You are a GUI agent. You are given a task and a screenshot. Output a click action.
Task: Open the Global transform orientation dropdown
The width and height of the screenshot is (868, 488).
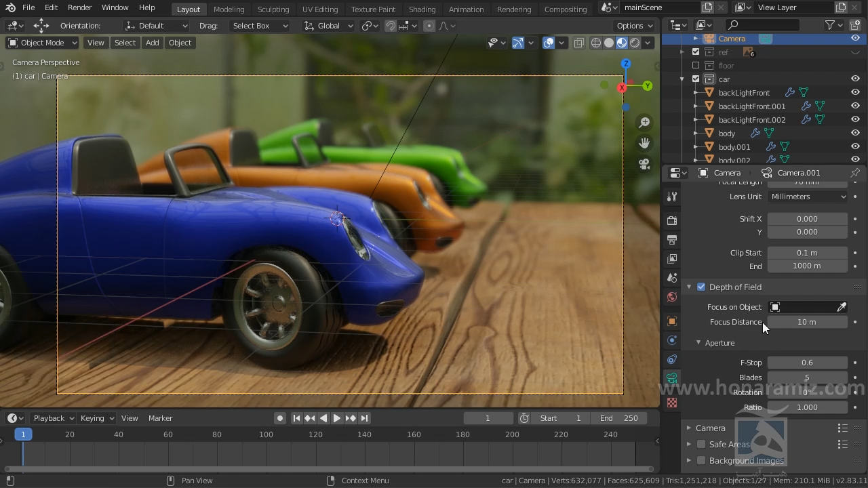click(328, 26)
